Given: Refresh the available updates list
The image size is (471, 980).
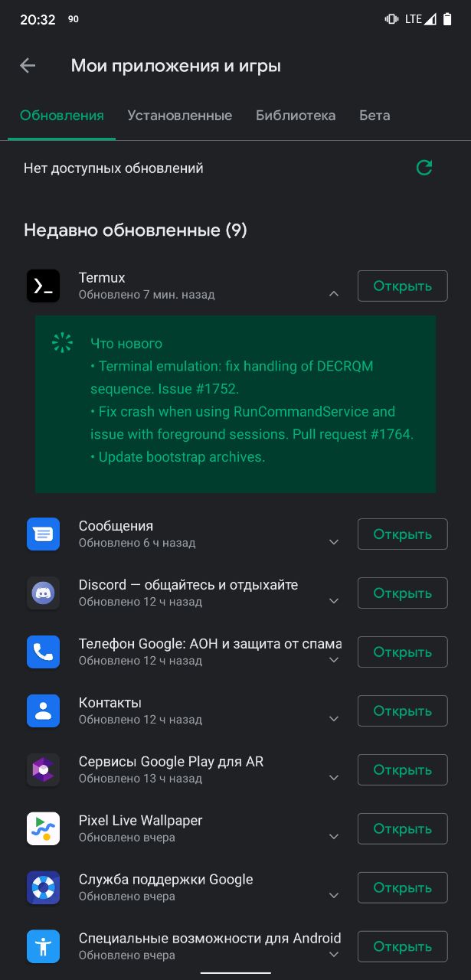Looking at the screenshot, I should point(424,168).
